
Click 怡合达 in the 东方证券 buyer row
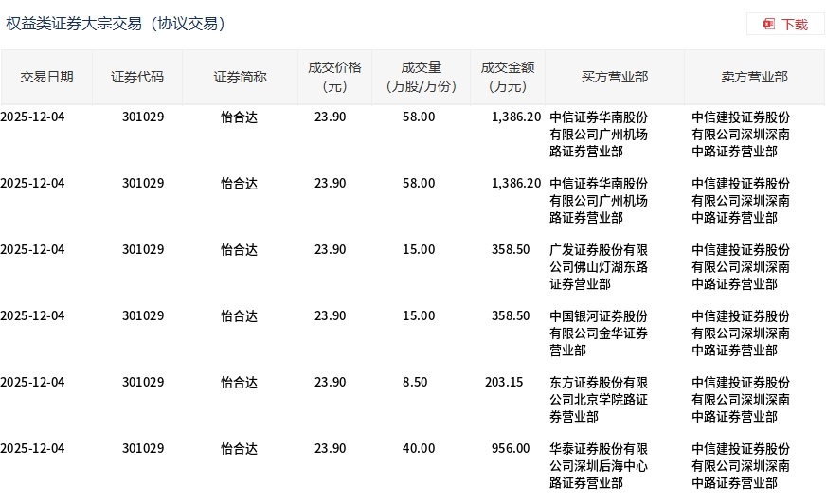(239, 382)
